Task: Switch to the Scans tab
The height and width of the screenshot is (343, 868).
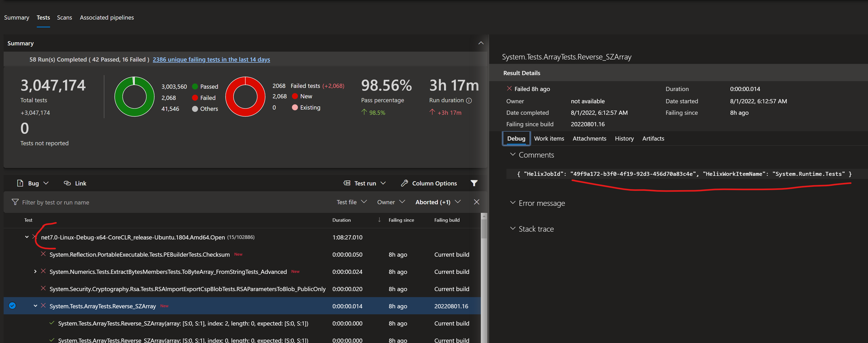Action: coord(64,17)
